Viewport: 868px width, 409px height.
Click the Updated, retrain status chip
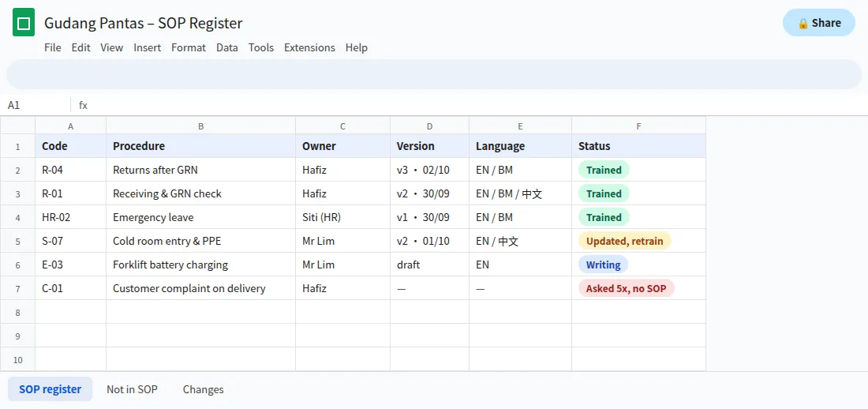coord(625,241)
